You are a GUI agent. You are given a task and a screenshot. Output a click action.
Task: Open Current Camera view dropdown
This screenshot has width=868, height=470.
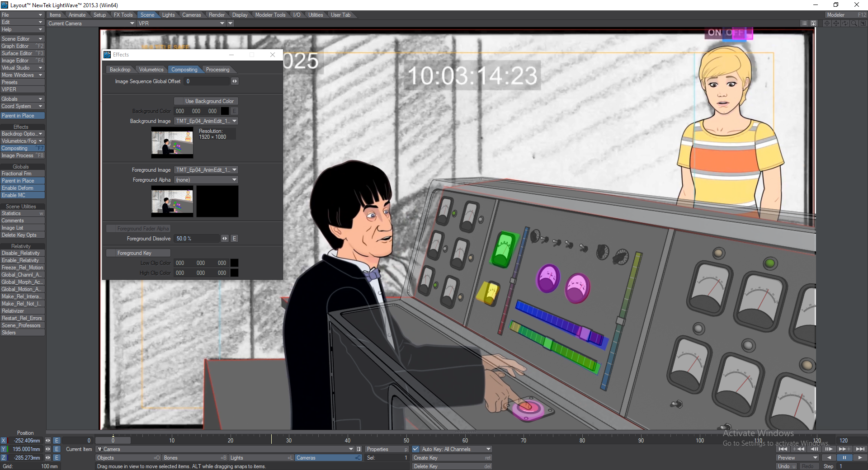[x=91, y=23]
